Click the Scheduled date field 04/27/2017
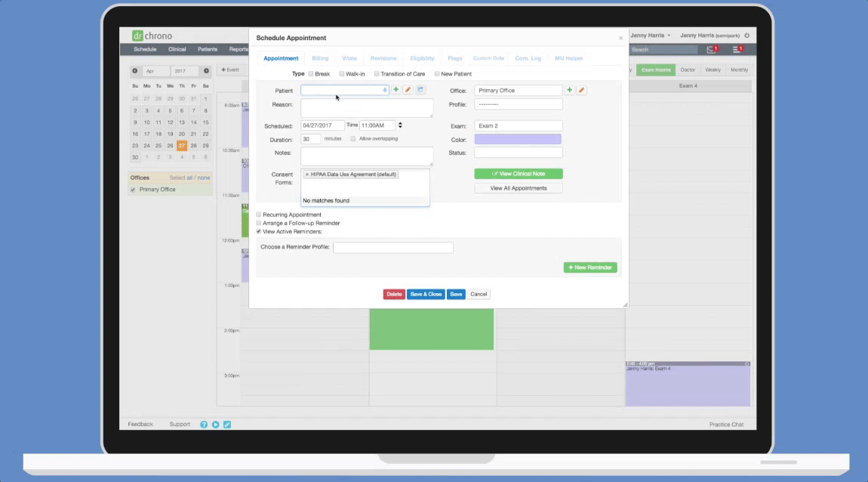 pyautogui.click(x=322, y=125)
